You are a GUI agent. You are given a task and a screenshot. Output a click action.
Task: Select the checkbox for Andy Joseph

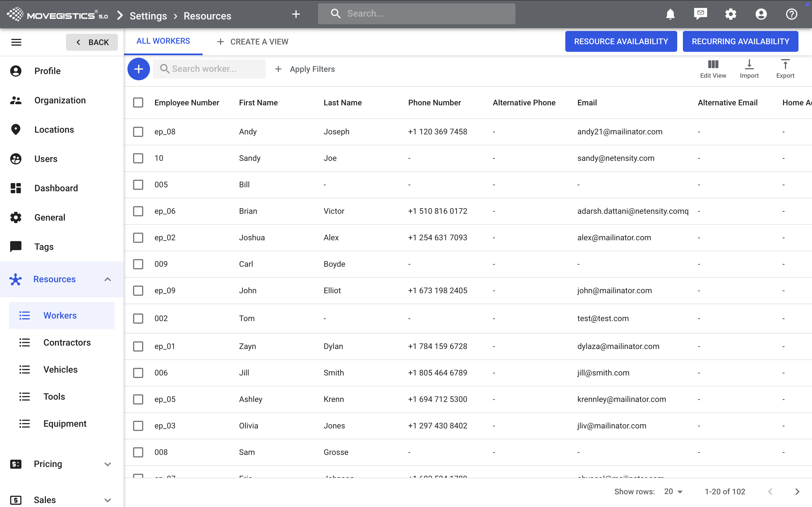(138, 132)
